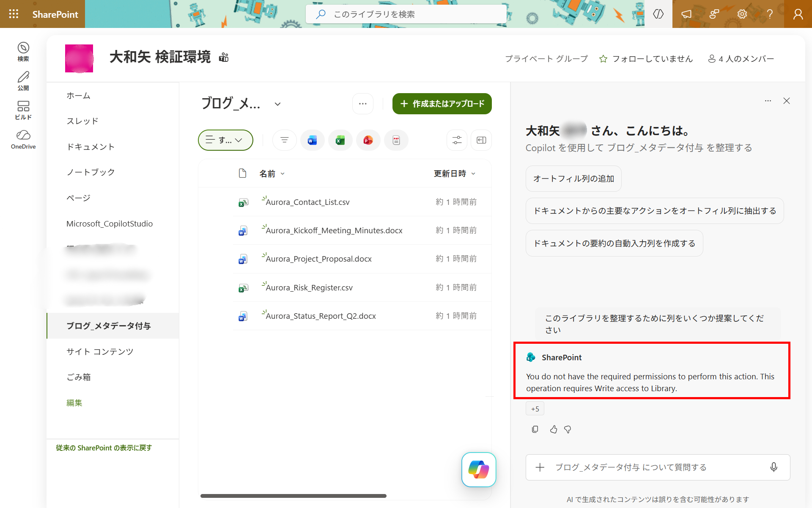
Task: Focus the Copilot question input field
Action: [x=658, y=467]
